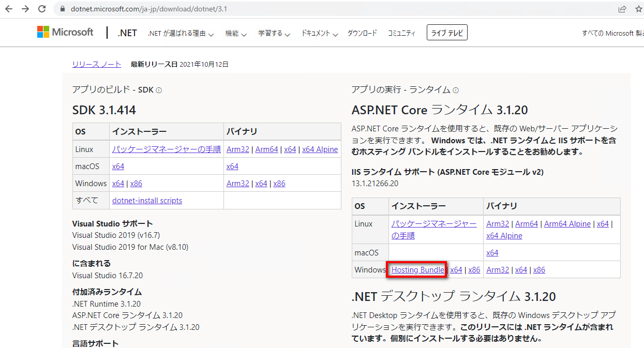
Task: Download ASP.NET Core runtime Windows x64 binary
Action: [521, 270]
